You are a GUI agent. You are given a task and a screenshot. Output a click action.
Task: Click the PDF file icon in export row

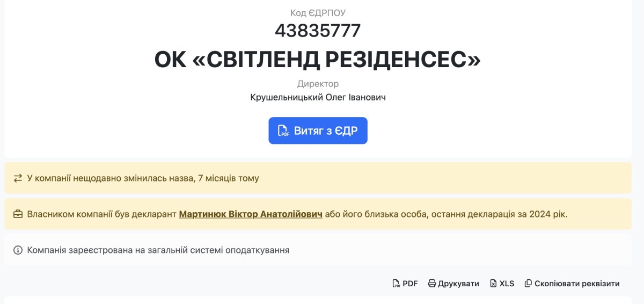[396, 284]
